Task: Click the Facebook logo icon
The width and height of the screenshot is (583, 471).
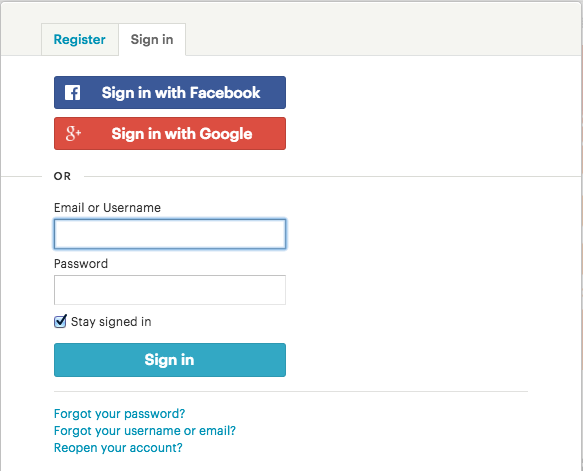Action: point(73,93)
